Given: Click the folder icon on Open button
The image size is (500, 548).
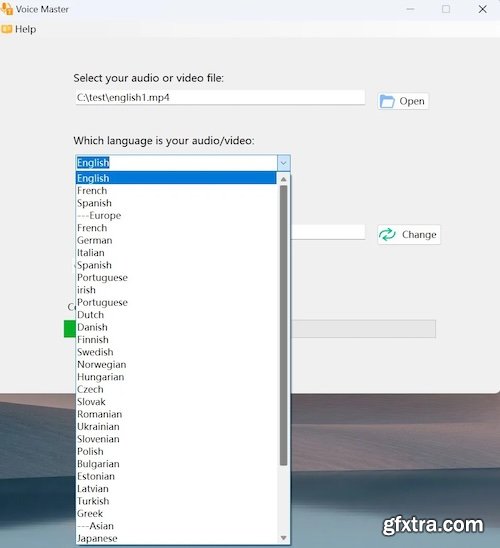Looking at the screenshot, I should pos(387,101).
